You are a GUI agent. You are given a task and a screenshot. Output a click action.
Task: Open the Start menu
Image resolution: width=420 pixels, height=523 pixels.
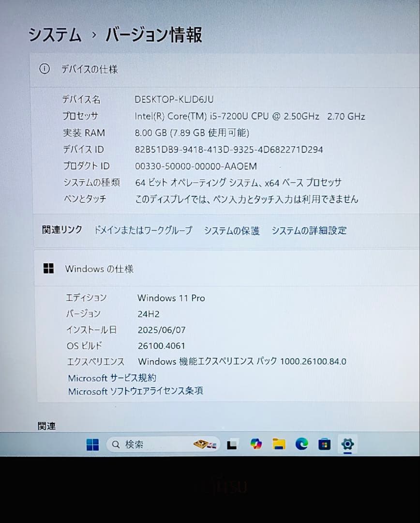point(92,444)
